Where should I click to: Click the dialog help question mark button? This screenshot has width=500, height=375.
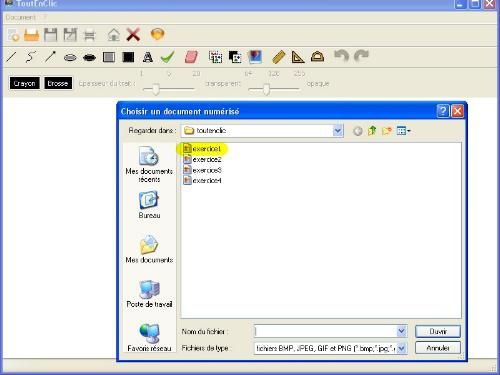point(443,111)
